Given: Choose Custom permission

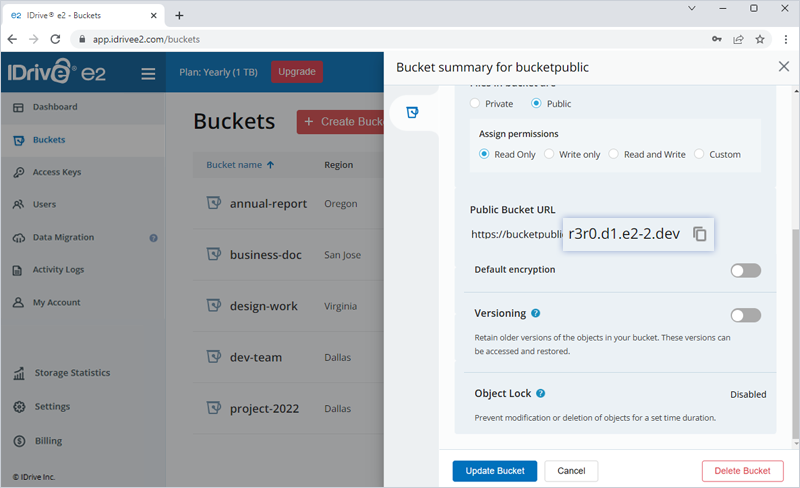Looking at the screenshot, I should click(x=699, y=154).
